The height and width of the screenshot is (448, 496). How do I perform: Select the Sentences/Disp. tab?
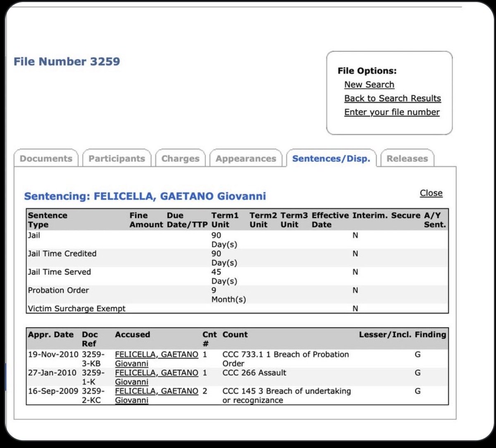click(331, 158)
